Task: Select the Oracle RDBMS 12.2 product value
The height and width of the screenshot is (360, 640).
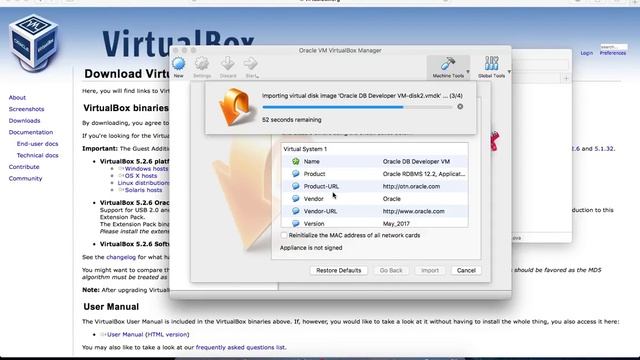Action: (x=424, y=173)
